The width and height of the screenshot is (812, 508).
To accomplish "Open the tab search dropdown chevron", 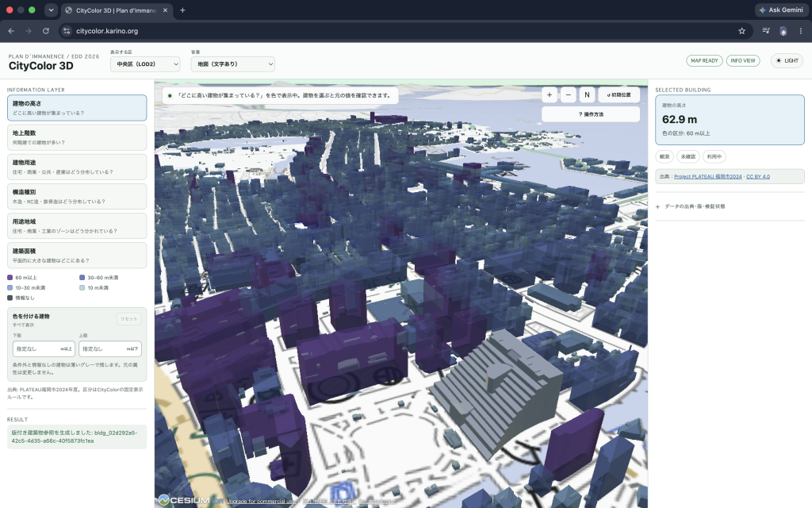I will coord(51,10).
